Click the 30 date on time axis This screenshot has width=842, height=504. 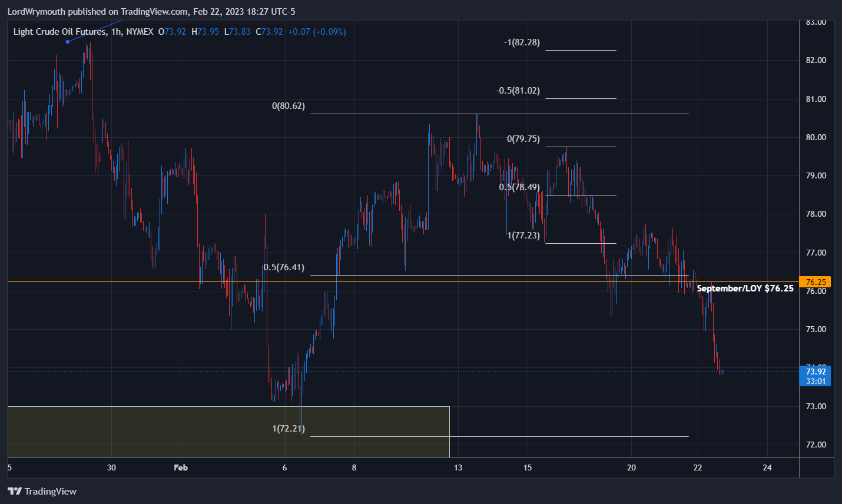(x=112, y=467)
